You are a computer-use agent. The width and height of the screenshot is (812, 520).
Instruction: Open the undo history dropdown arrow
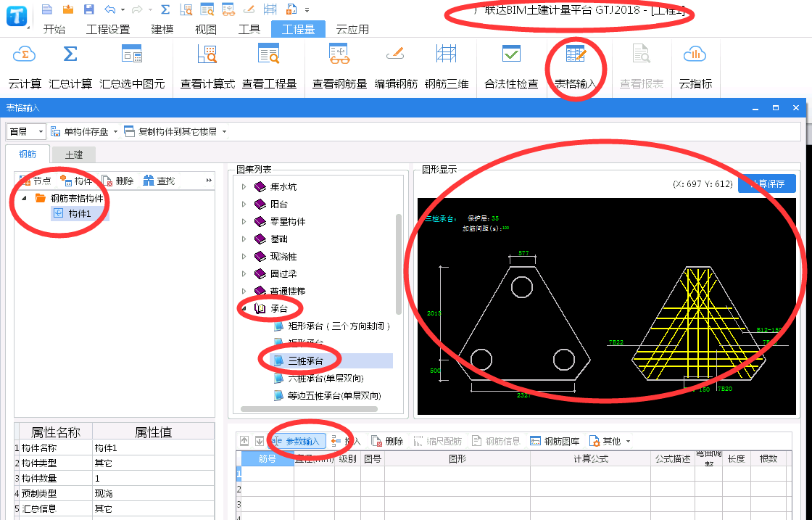click(123, 9)
